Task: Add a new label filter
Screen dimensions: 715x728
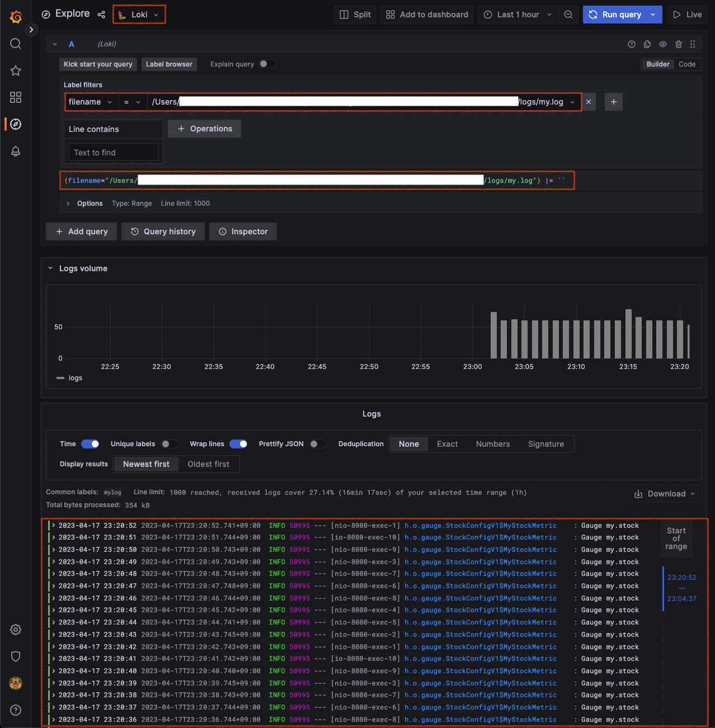Action: click(x=614, y=102)
